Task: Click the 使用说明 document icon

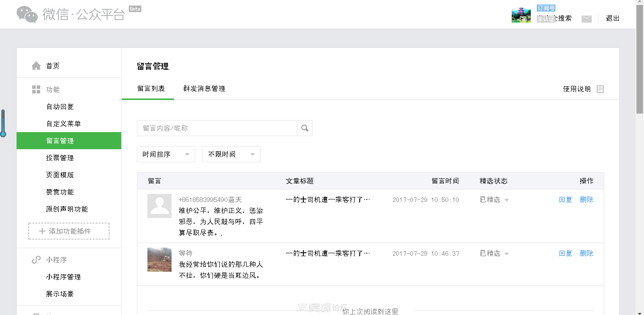Action: [600, 89]
